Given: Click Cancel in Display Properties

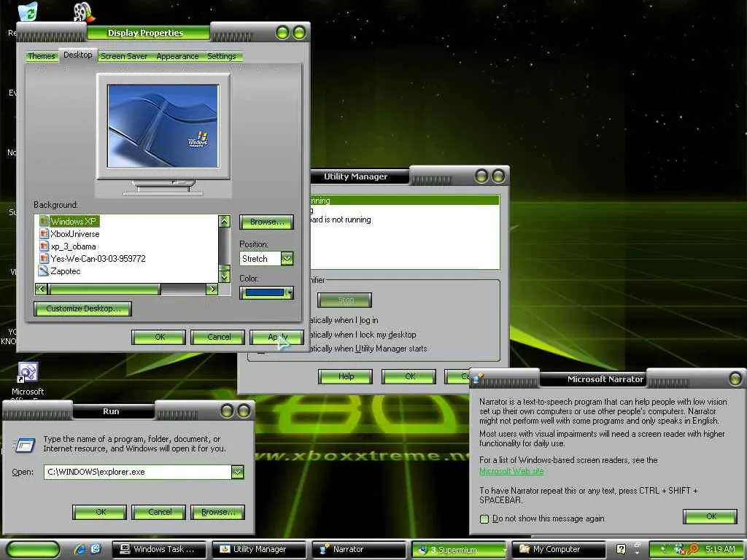Looking at the screenshot, I should tap(217, 337).
